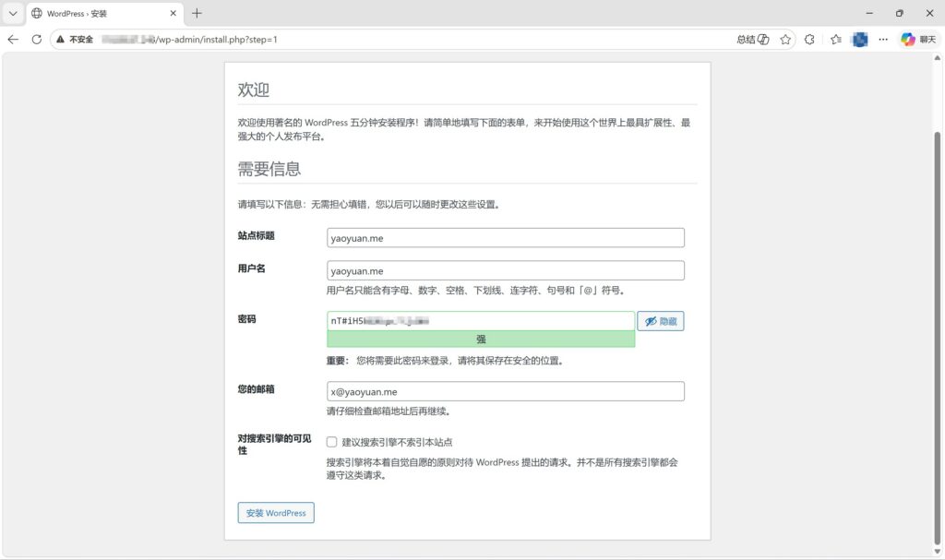
Task: Enable 建议搜索引擎不索引本站点 checkbox
Action: [332, 442]
